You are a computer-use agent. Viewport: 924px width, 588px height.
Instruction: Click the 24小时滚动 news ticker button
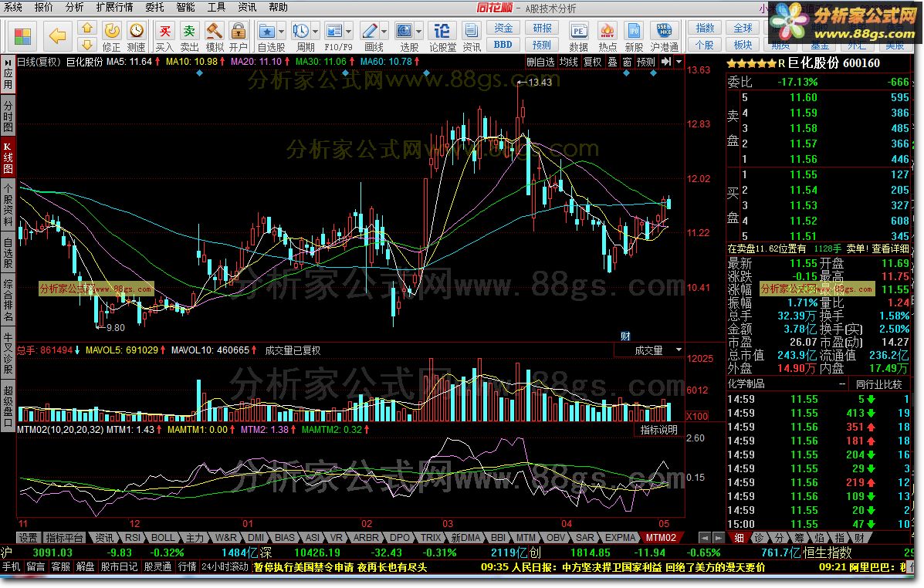[x=225, y=567]
